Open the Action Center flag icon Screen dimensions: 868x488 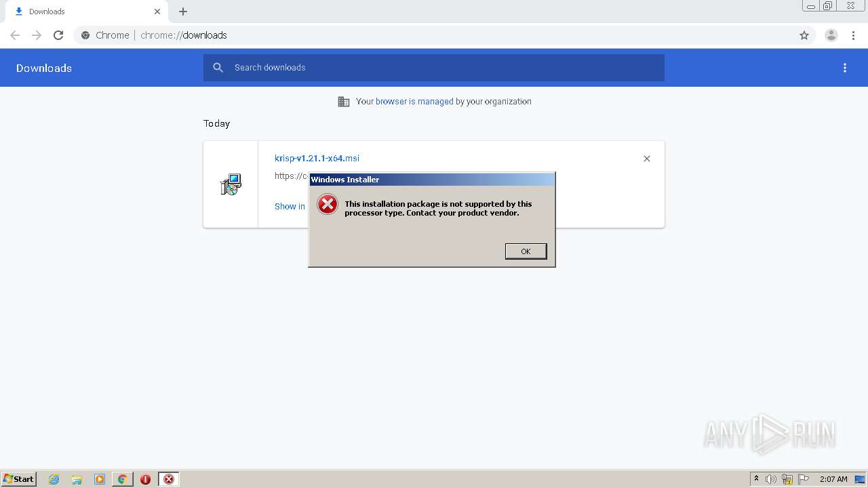(804, 479)
